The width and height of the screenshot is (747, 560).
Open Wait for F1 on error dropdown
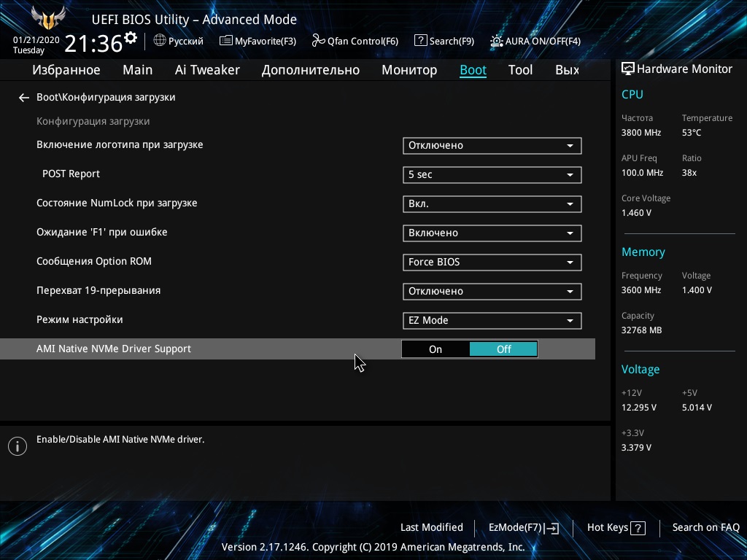(492, 233)
